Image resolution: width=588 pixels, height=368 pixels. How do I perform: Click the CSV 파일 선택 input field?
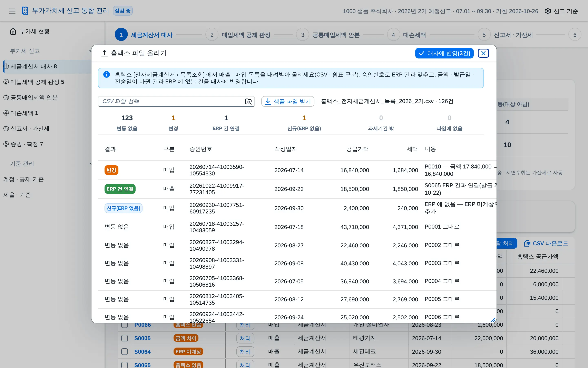pyautogui.click(x=176, y=101)
